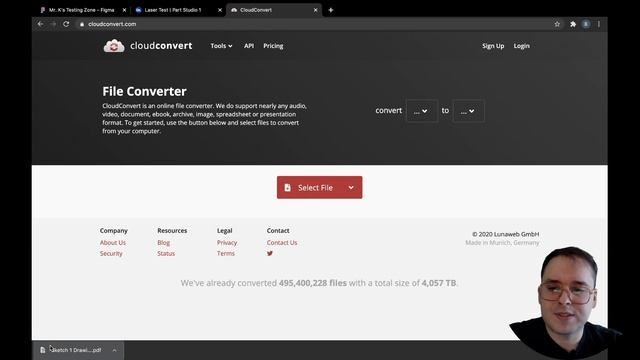Click '495,400,228 files' text
Viewport: 640px width, 360px height.
[x=313, y=283]
